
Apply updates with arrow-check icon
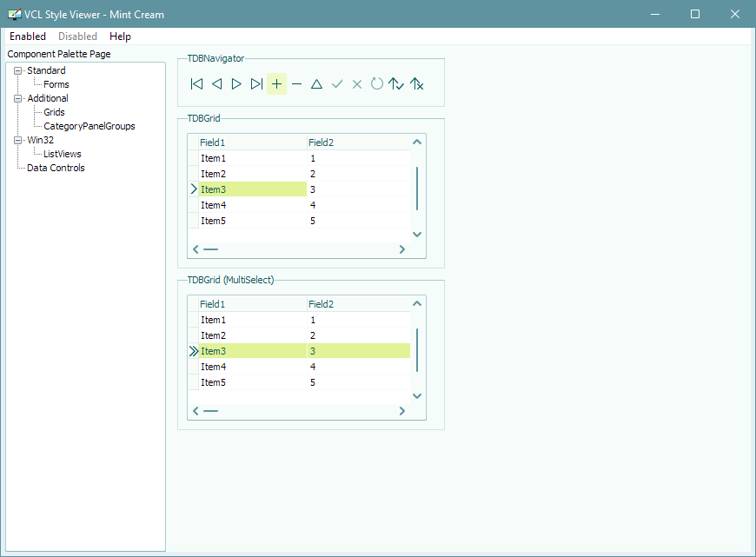coord(396,84)
